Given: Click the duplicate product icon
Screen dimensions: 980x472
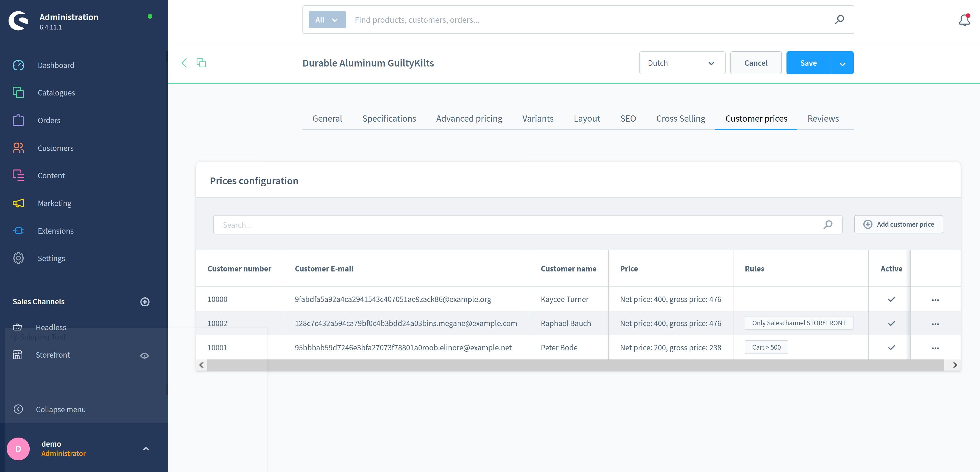Looking at the screenshot, I should pos(201,63).
